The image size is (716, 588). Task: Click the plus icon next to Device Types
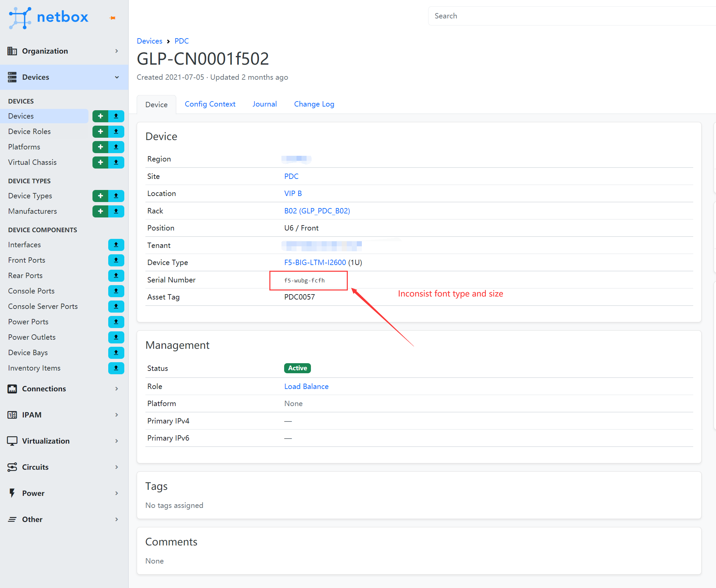pos(100,196)
